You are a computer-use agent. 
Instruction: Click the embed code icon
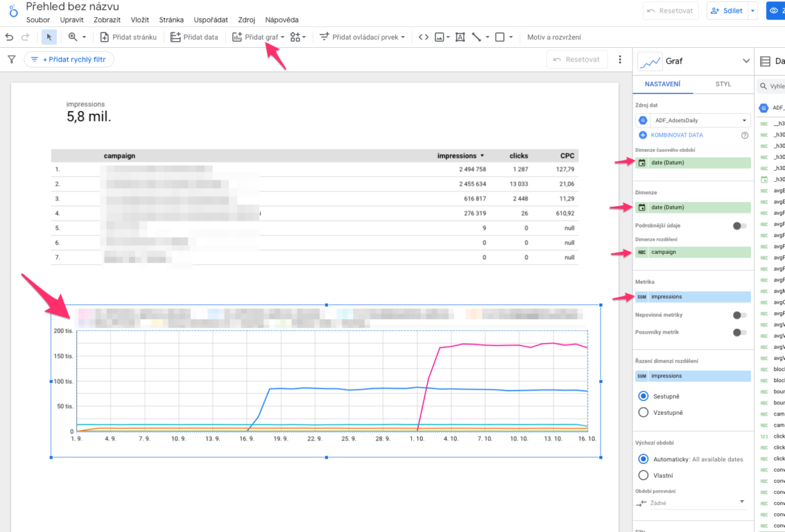[x=423, y=37]
